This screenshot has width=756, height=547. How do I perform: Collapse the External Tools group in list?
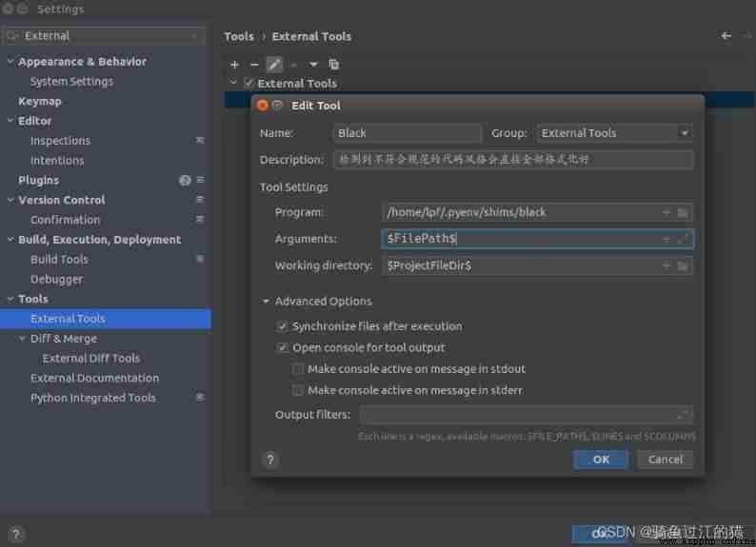[233, 83]
